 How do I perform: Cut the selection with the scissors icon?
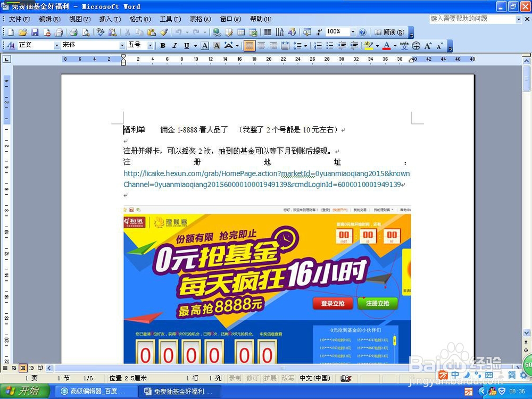[127, 32]
